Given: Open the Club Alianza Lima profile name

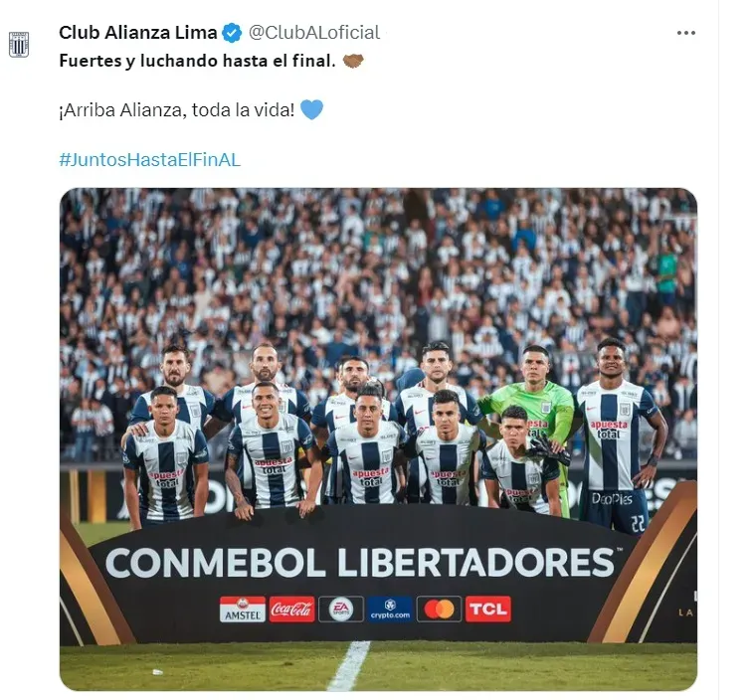Looking at the screenshot, I should click(137, 33).
